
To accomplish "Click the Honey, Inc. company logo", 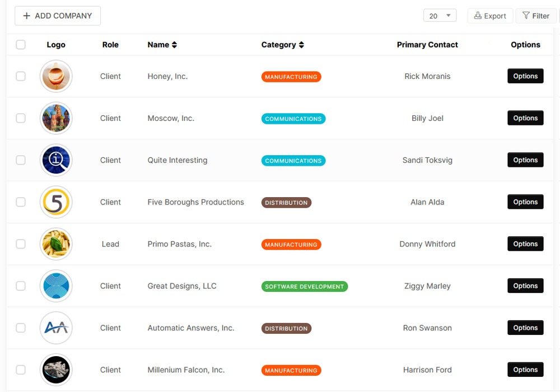I will [56, 76].
